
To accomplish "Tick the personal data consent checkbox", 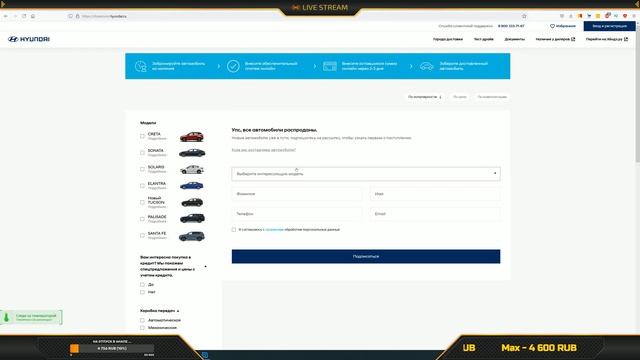I will point(234,230).
